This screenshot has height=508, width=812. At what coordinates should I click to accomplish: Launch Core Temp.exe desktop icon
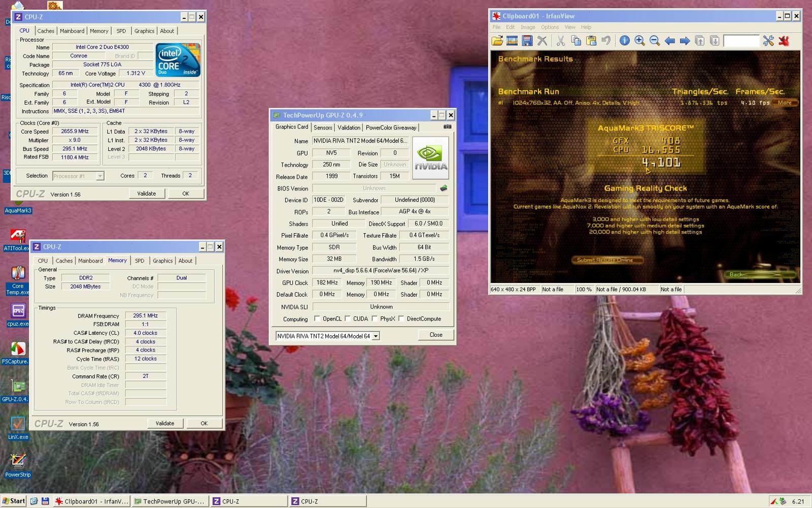pyautogui.click(x=18, y=280)
